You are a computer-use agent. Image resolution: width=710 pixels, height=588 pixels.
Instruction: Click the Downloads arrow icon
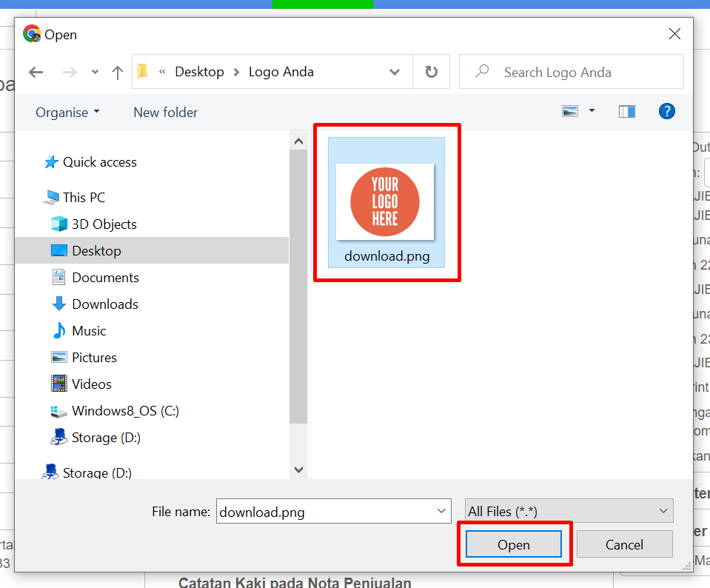[x=59, y=304]
